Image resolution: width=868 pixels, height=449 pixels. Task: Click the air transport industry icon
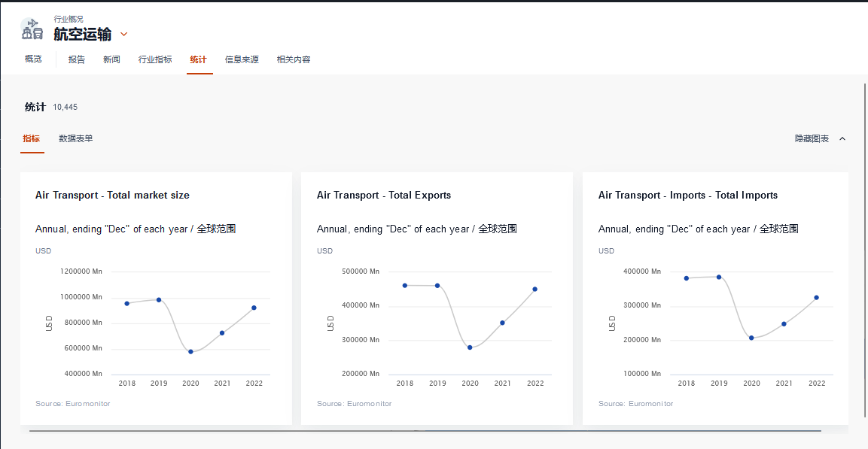pyautogui.click(x=32, y=29)
